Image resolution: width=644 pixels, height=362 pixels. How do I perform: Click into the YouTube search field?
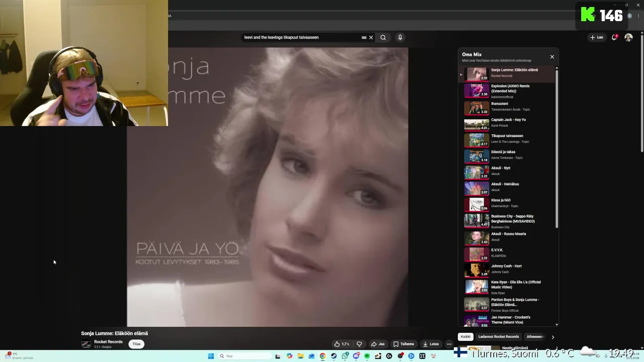coord(302,37)
